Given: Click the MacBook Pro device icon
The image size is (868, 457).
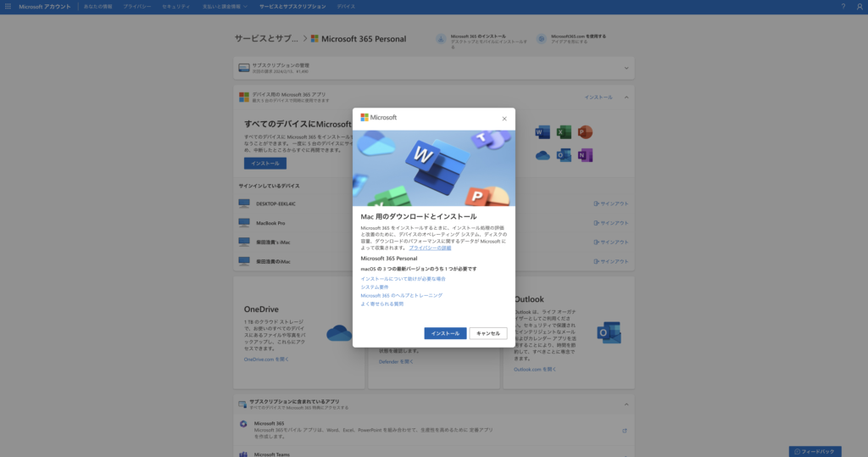Looking at the screenshot, I should pyautogui.click(x=244, y=223).
